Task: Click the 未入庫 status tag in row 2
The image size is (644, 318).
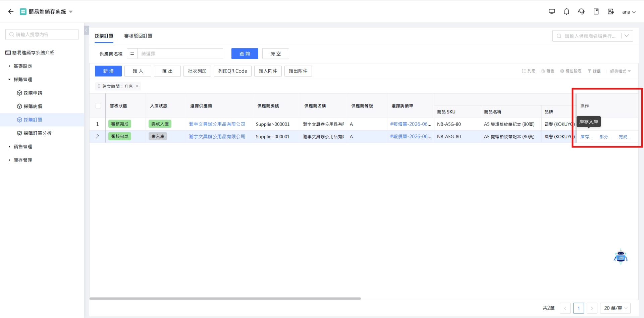Action: coord(158,137)
